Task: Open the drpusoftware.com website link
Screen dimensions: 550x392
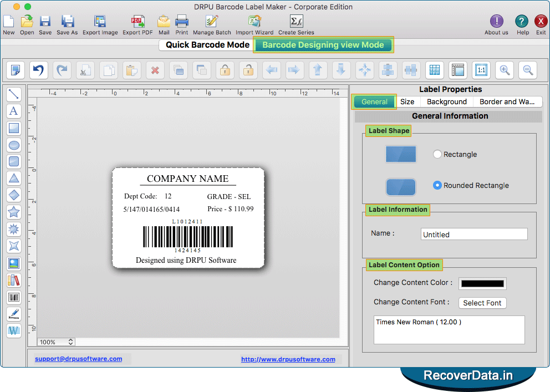Action: [288, 359]
